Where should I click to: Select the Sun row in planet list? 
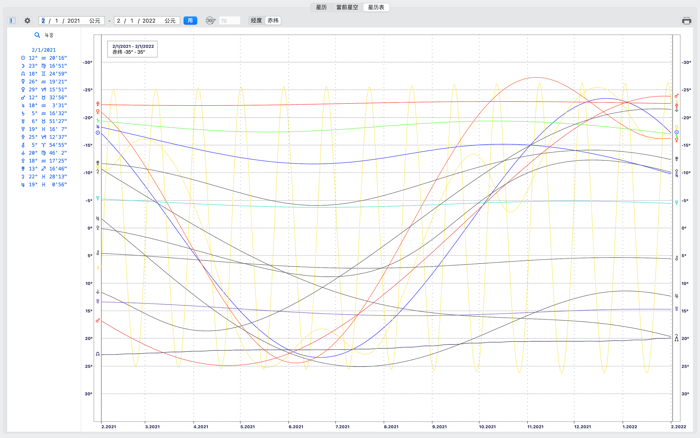(42, 58)
